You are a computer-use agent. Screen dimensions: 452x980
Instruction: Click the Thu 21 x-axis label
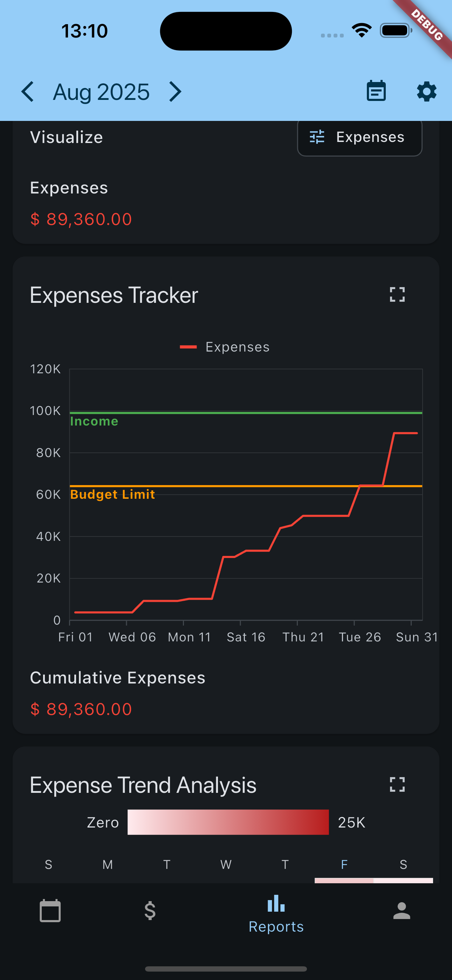(303, 637)
